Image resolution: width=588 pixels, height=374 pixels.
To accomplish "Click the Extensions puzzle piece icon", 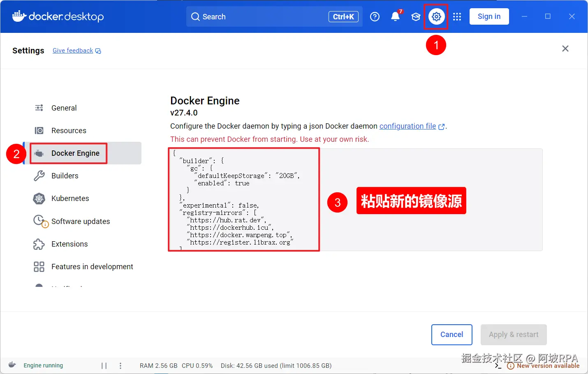I will pyautogui.click(x=39, y=244).
